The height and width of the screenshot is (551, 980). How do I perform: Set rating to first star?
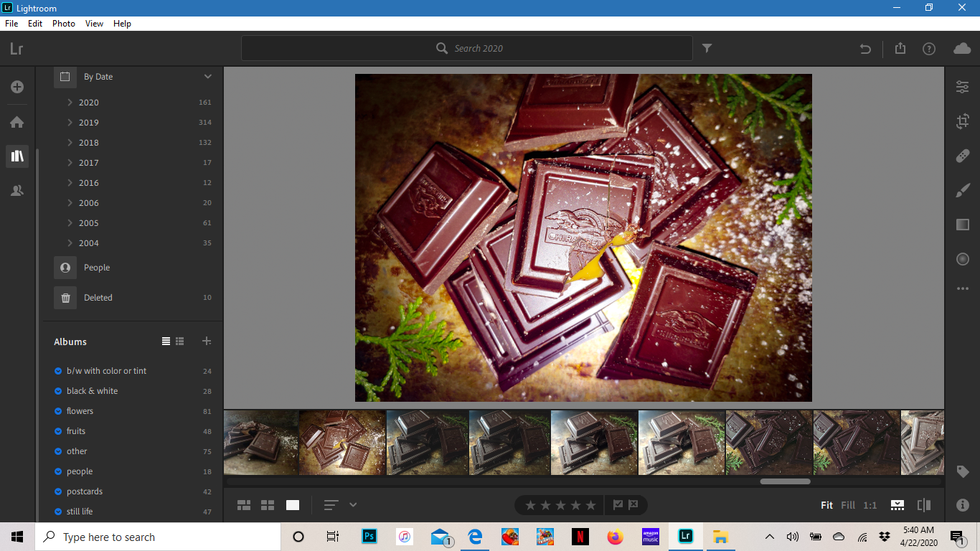(x=531, y=505)
